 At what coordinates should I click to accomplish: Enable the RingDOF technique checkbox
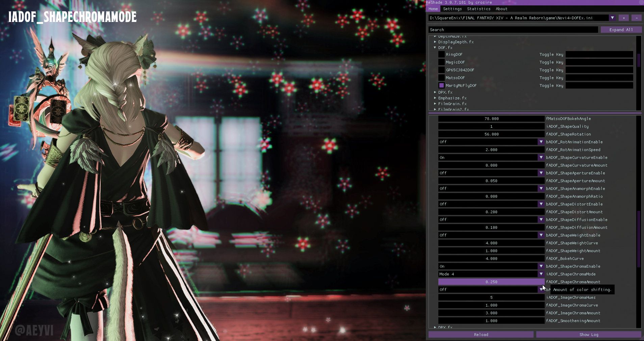pyautogui.click(x=441, y=54)
